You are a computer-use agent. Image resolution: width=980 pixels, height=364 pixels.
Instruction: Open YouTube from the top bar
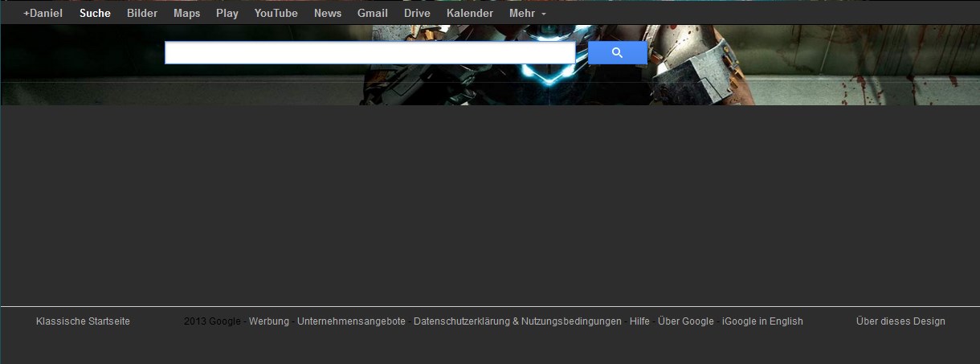point(276,13)
